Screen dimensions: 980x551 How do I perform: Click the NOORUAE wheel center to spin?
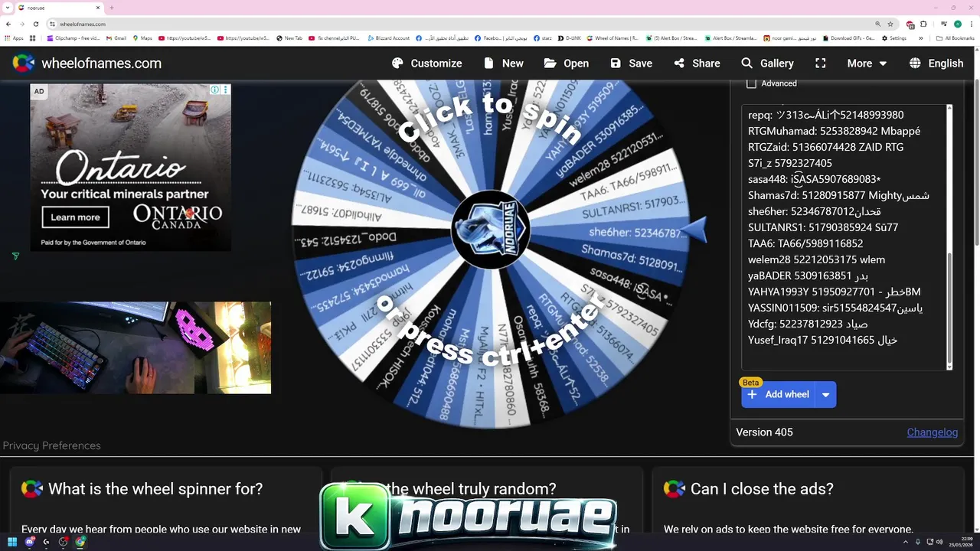coord(490,230)
